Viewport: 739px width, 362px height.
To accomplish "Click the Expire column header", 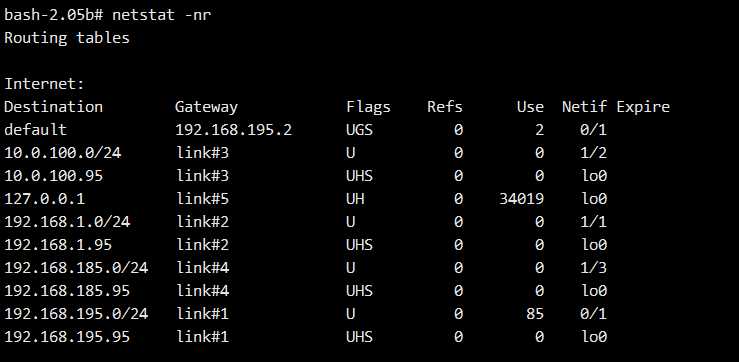I will pos(643,107).
